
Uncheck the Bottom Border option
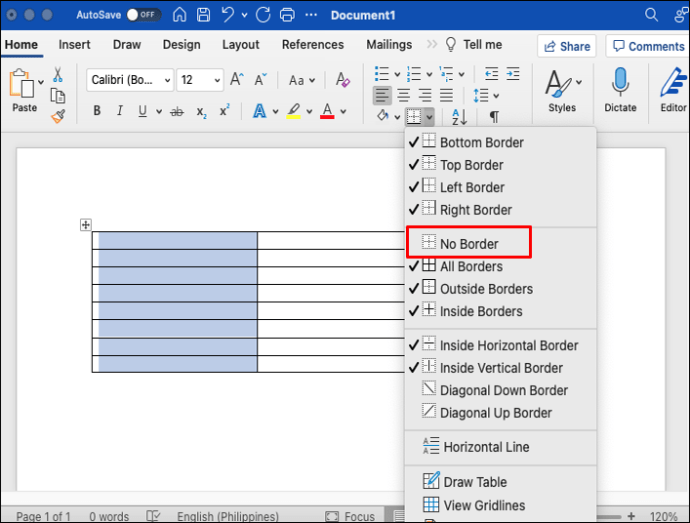(x=481, y=142)
